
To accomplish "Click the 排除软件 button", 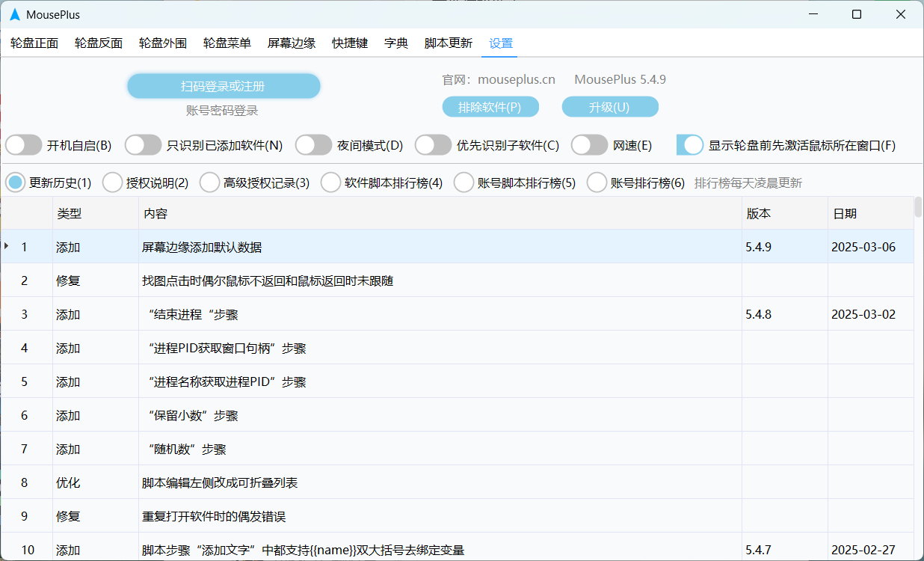I will (x=490, y=107).
